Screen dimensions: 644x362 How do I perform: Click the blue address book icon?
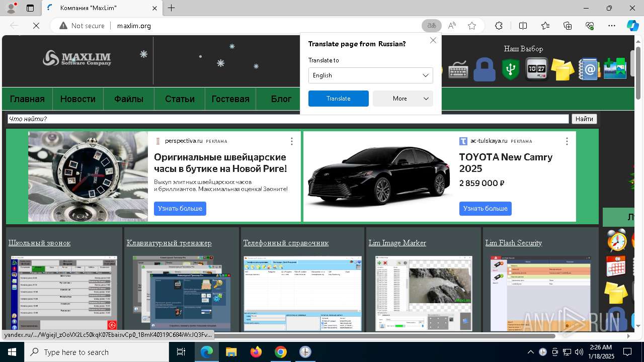pyautogui.click(x=589, y=69)
